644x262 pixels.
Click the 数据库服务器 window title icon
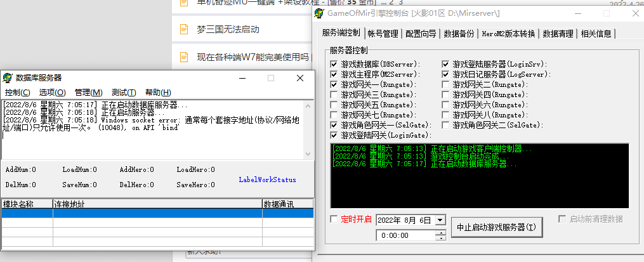pyautogui.click(x=8, y=78)
